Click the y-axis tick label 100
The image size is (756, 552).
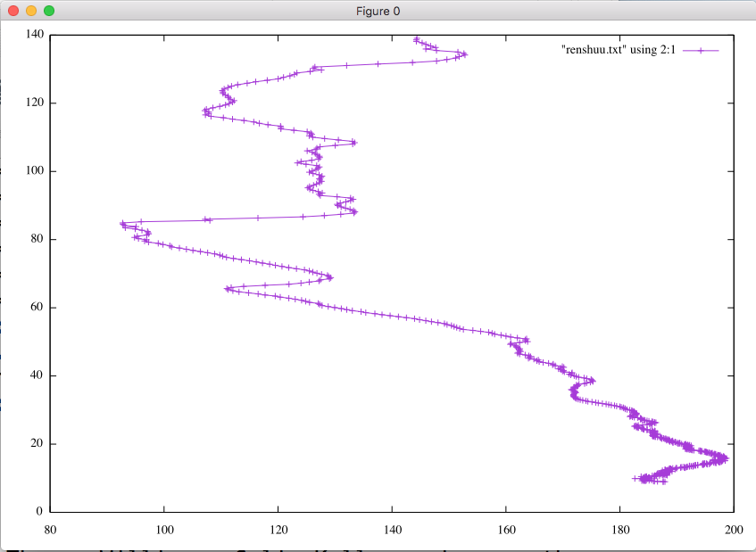[35, 171]
